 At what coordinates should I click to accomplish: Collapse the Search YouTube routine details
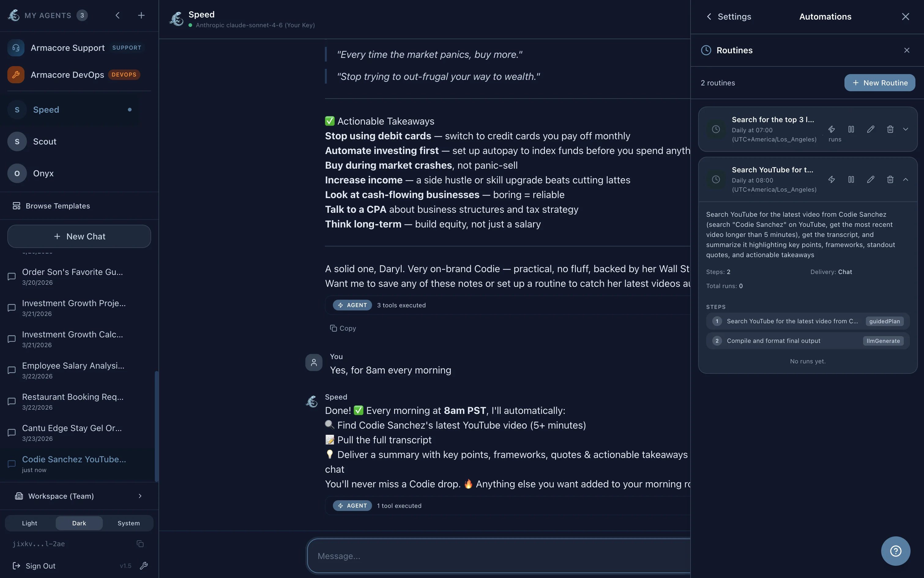pos(906,179)
